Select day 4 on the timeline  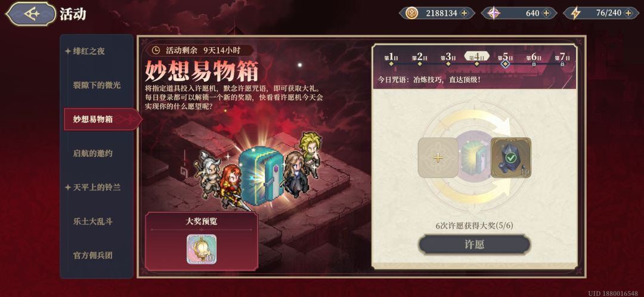[477, 59]
